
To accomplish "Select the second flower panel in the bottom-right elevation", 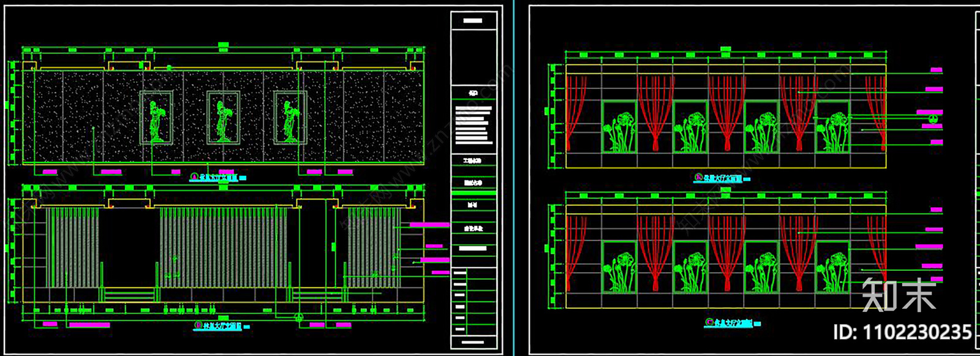I will [x=690, y=267].
